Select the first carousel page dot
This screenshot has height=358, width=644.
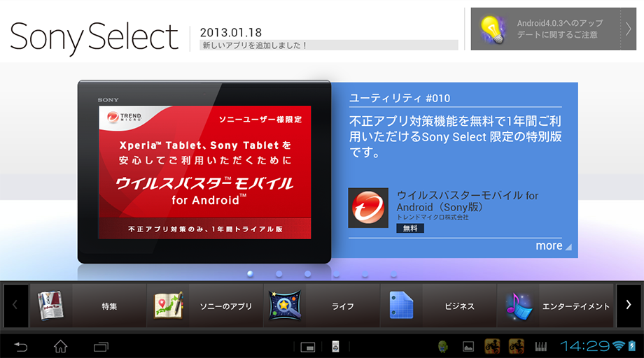point(250,274)
